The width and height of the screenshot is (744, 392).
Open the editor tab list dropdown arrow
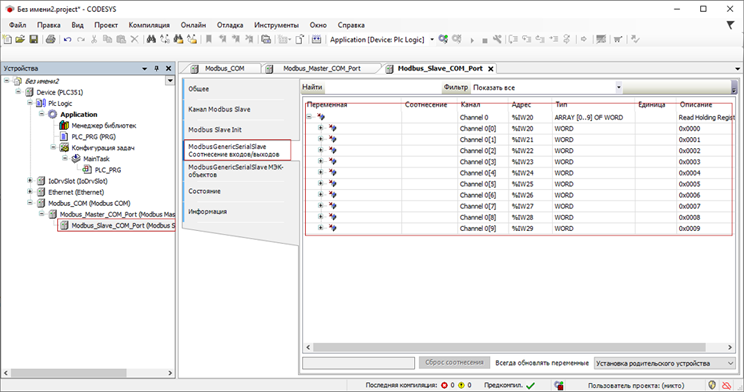pos(737,69)
